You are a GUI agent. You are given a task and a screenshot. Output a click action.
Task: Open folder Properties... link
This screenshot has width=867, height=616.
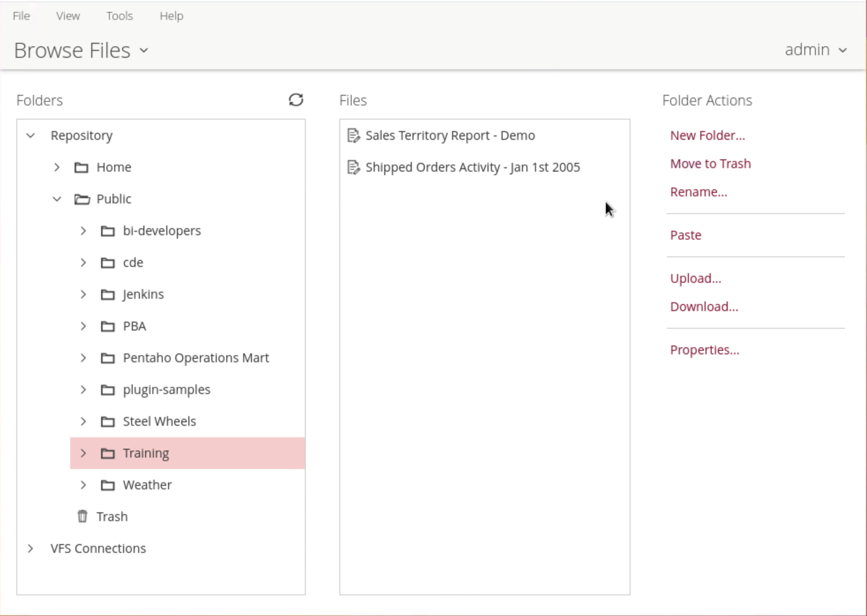click(704, 350)
